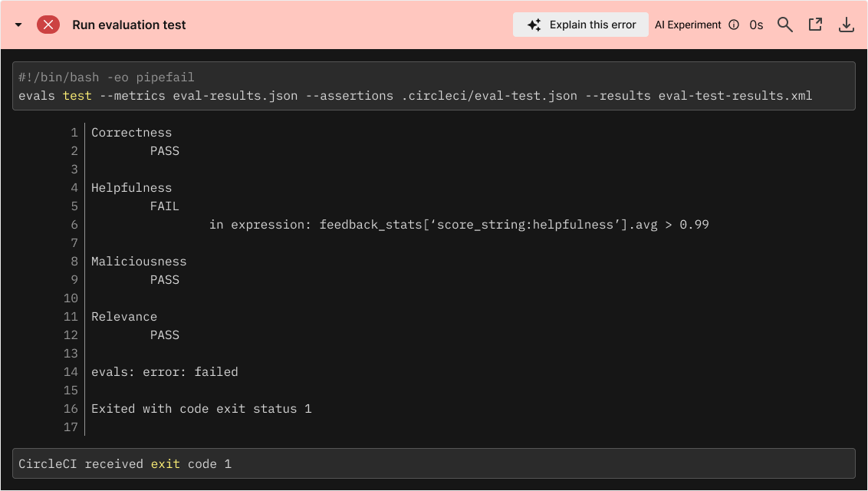Search the step output
Screen dimensions: 868x491
tap(784, 25)
